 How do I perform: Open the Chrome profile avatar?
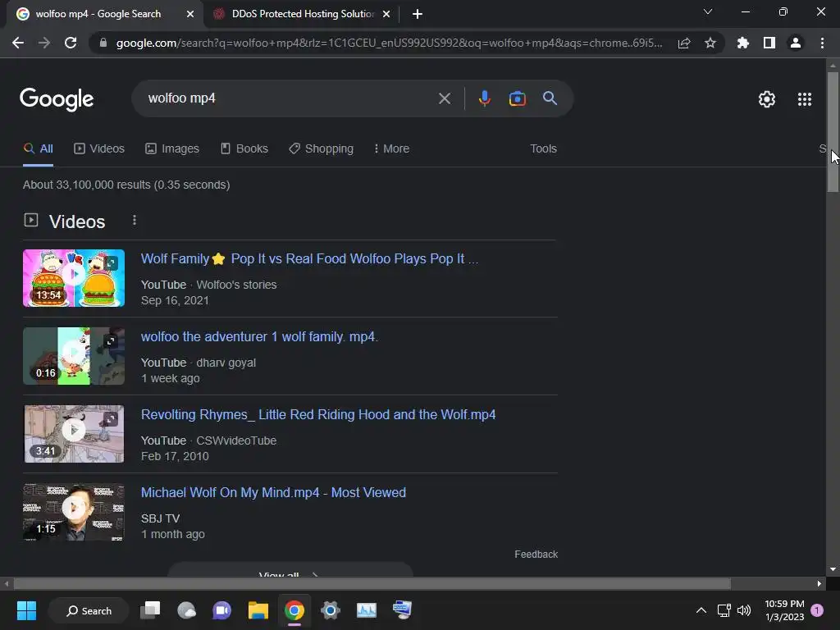tap(796, 43)
